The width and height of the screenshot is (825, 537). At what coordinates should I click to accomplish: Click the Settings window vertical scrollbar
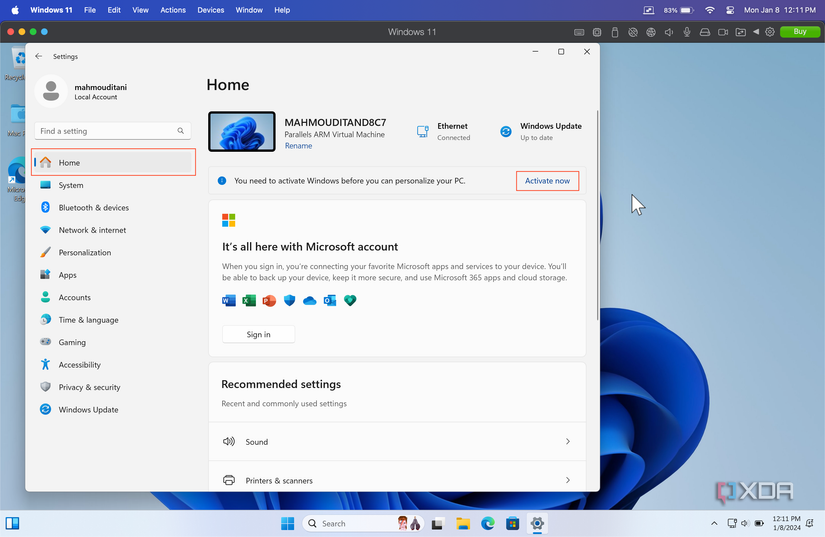(597, 216)
